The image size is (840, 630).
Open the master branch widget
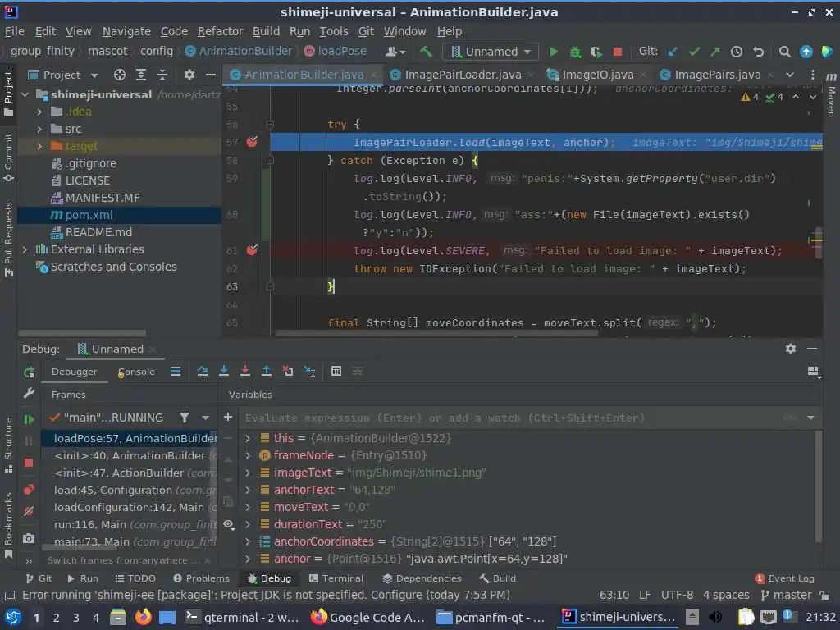787,596
